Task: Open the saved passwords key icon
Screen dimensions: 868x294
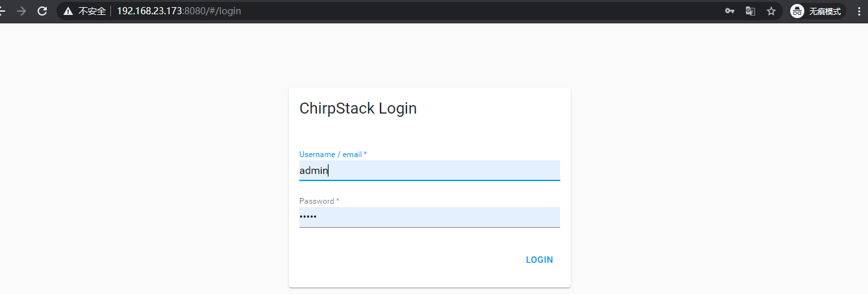Action: coord(729,11)
